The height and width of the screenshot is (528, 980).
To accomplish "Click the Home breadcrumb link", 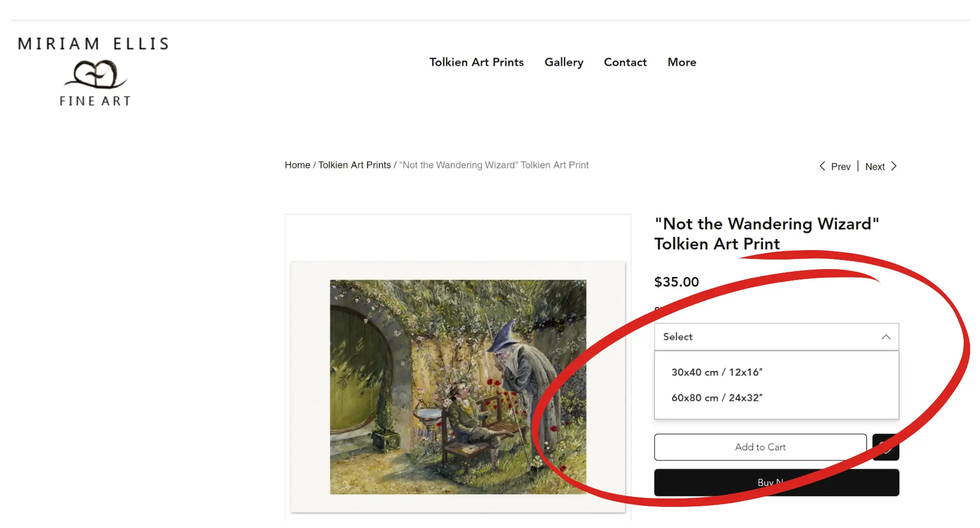I will point(298,165).
